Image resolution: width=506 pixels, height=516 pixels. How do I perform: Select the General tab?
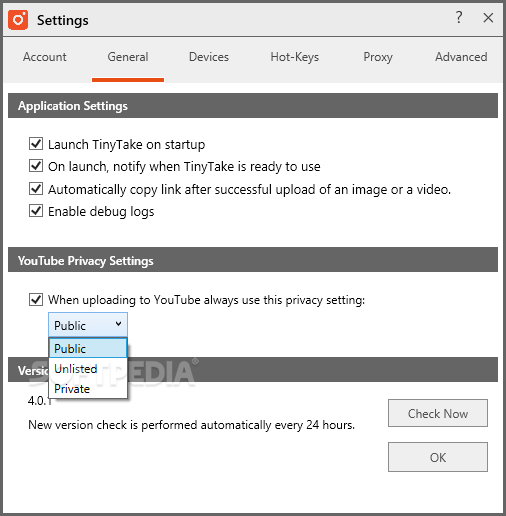tap(128, 57)
